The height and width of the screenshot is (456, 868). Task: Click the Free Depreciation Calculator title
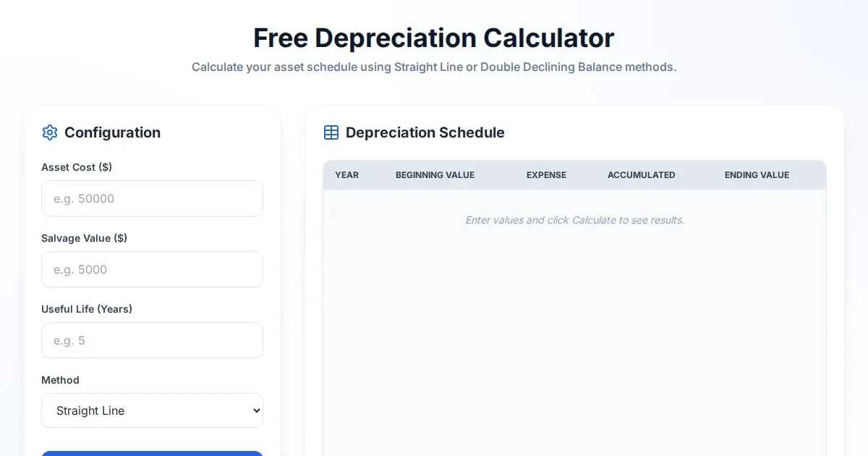click(x=433, y=38)
